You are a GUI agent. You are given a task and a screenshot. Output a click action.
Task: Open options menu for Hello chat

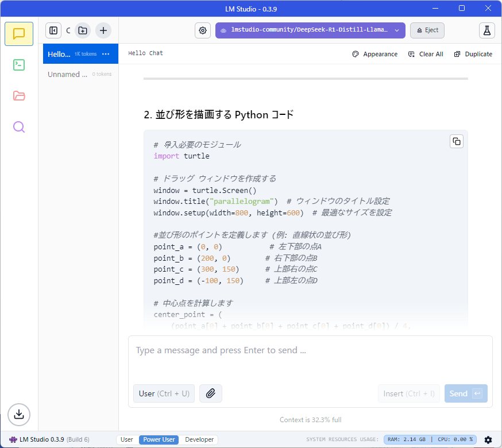point(106,54)
